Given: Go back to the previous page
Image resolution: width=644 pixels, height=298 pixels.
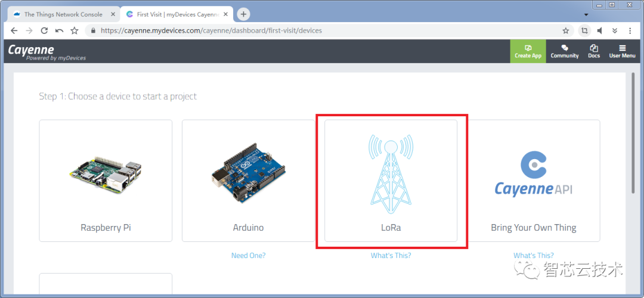Looking at the screenshot, I should pos(14,31).
